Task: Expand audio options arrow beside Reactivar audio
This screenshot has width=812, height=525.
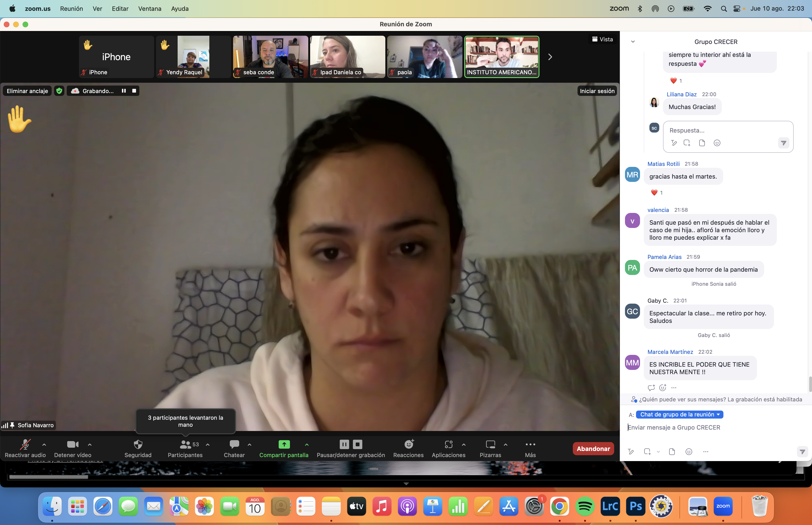Action: click(44, 445)
